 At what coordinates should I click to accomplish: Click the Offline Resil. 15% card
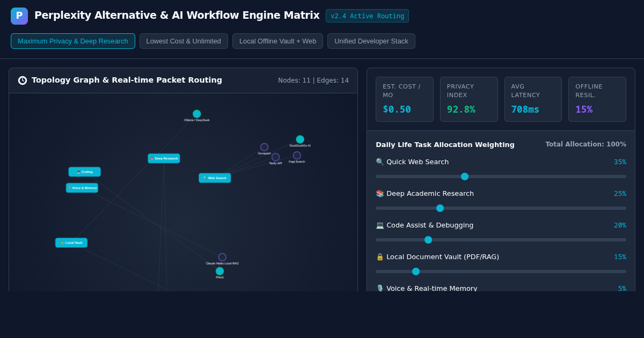coord(597,99)
